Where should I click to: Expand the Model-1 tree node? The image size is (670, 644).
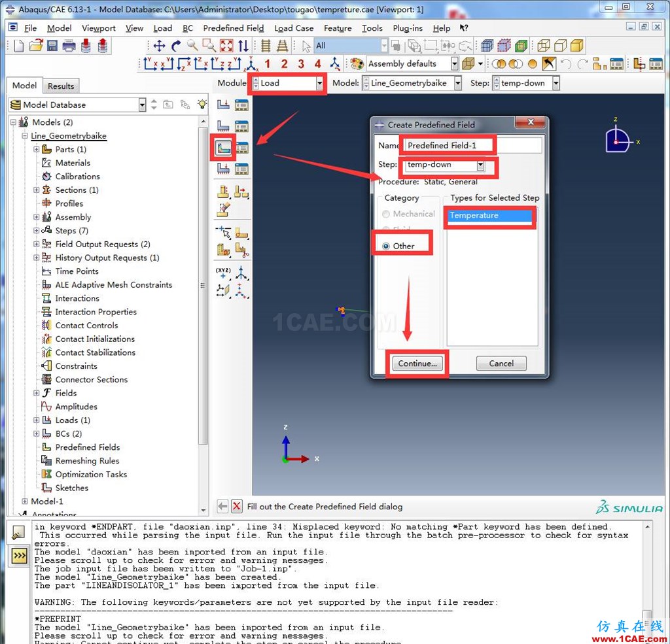coord(25,501)
